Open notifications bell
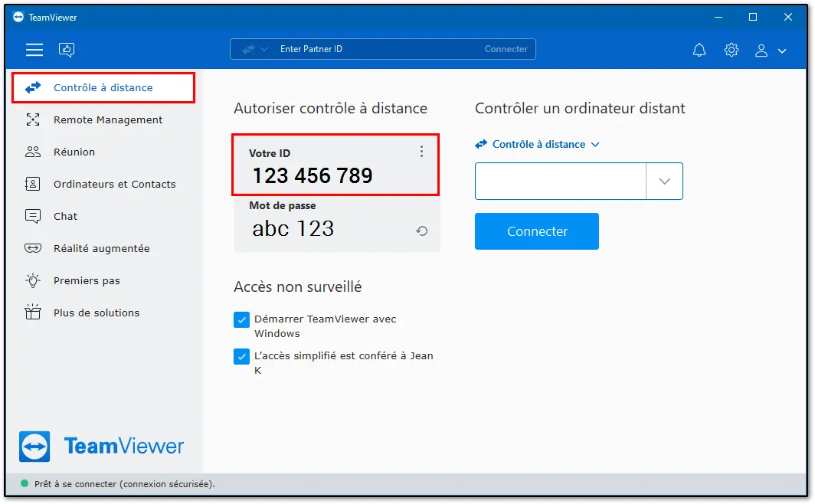815x504 pixels. pos(699,50)
